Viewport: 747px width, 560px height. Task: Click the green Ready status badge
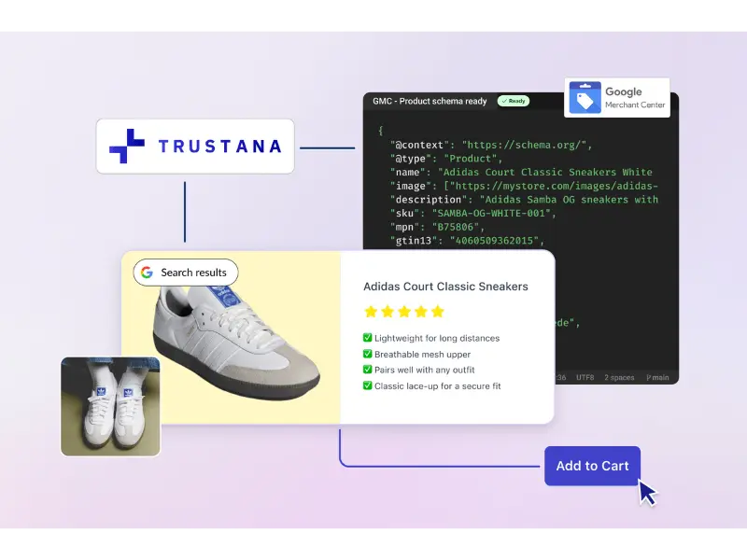pyautogui.click(x=513, y=101)
